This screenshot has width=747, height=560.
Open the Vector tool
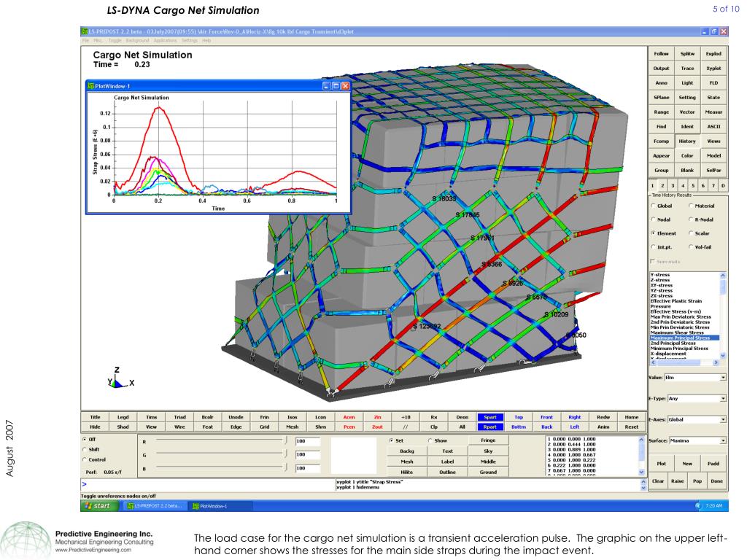pyautogui.click(x=687, y=112)
